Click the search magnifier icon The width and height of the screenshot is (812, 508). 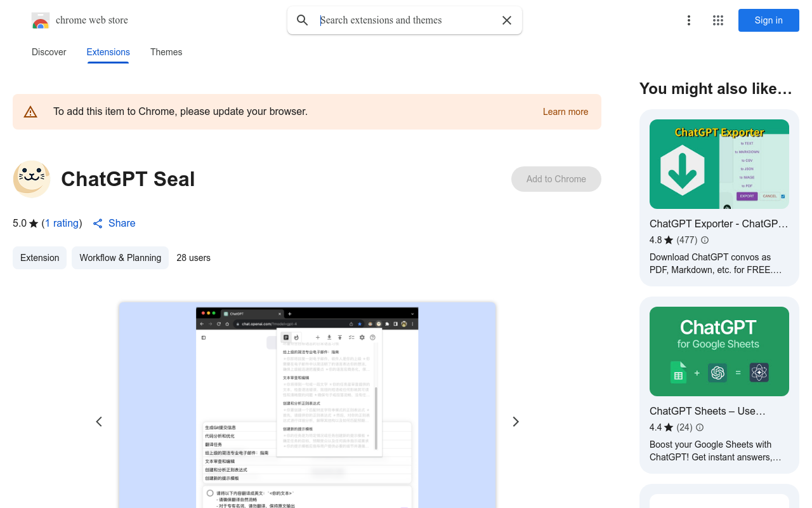[302, 20]
